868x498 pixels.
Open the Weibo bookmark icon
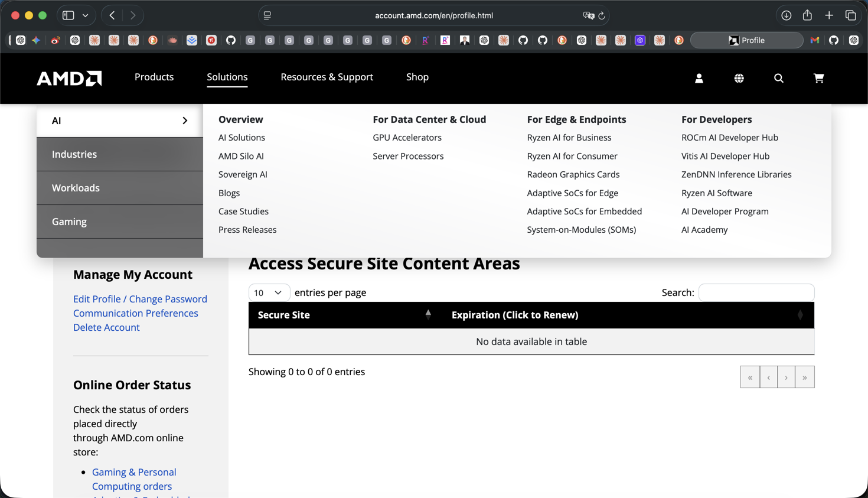click(x=56, y=40)
